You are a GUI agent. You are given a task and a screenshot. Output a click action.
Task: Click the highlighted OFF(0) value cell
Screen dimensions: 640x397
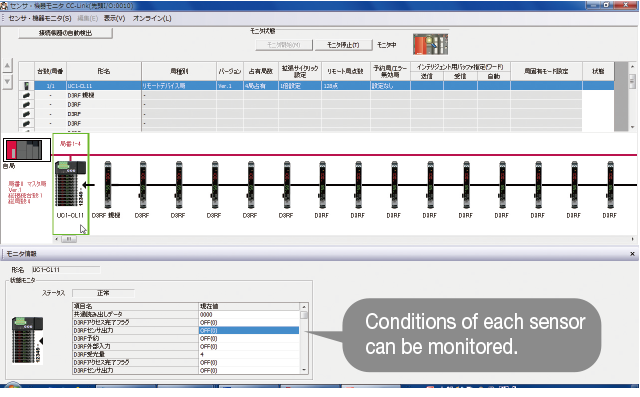click(x=249, y=330)
